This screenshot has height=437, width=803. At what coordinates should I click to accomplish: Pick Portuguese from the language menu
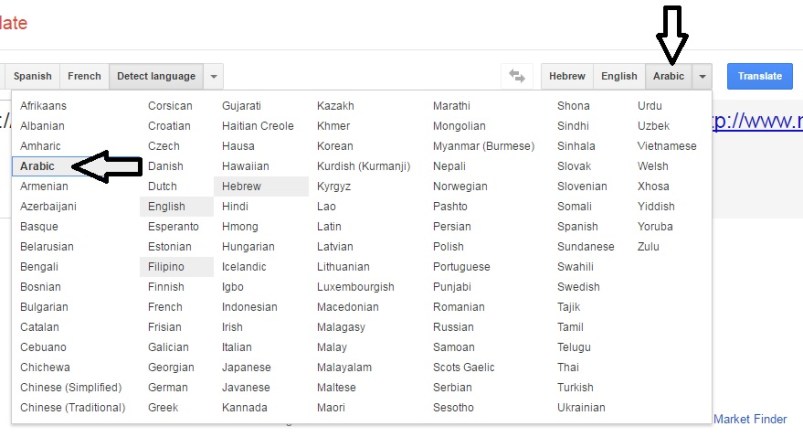click(461, 267)
